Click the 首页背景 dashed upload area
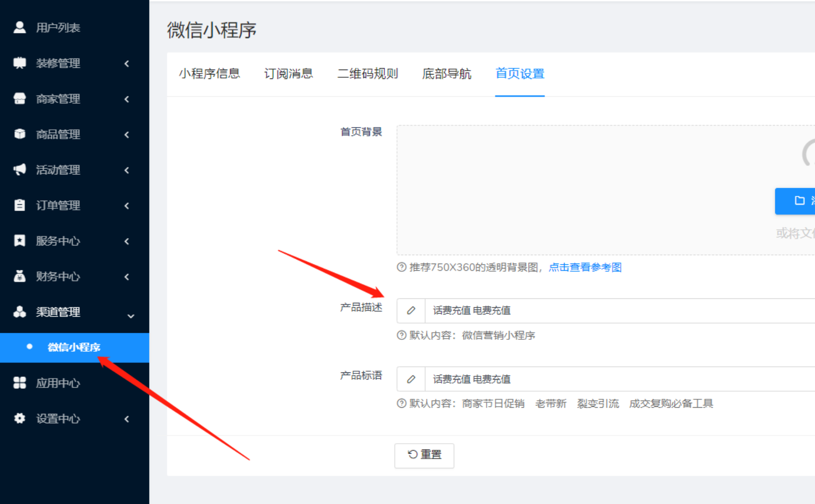The image size is (815, 504). coord(606,190)
